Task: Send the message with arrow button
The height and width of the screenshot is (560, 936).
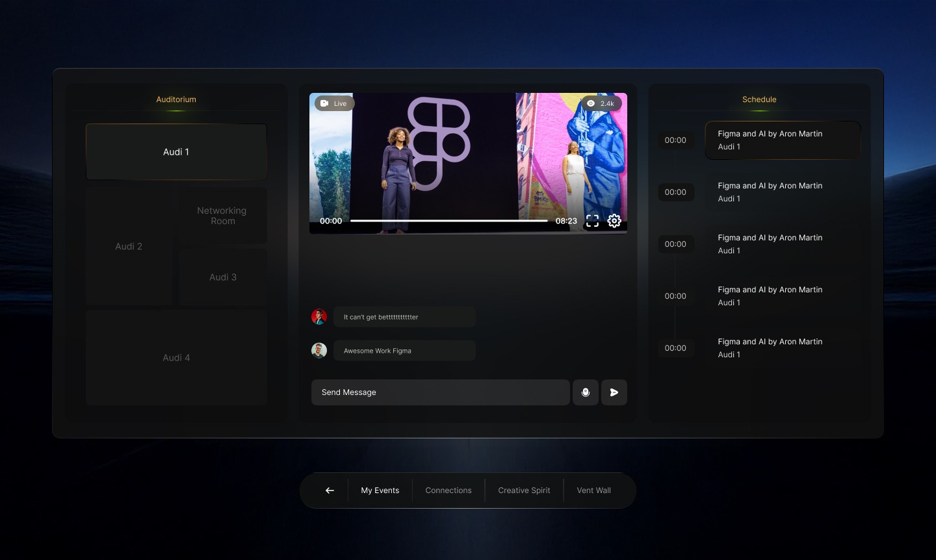Action: click(614, 392)
